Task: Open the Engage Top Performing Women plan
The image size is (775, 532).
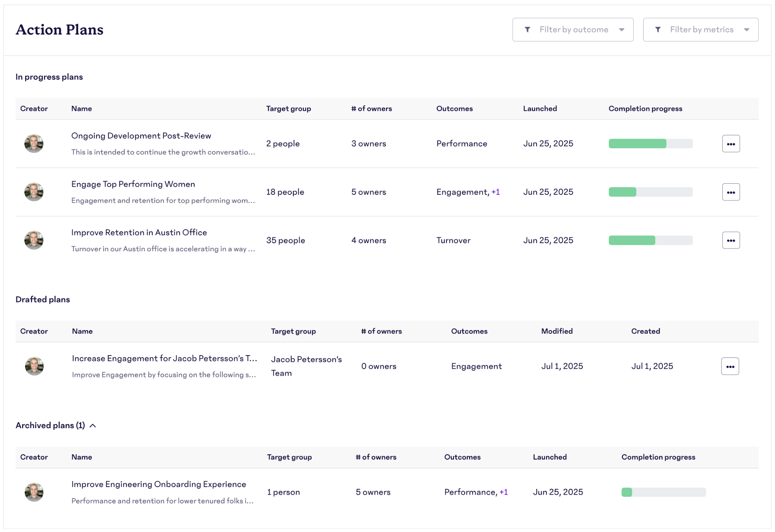Action: click(133, 184)
